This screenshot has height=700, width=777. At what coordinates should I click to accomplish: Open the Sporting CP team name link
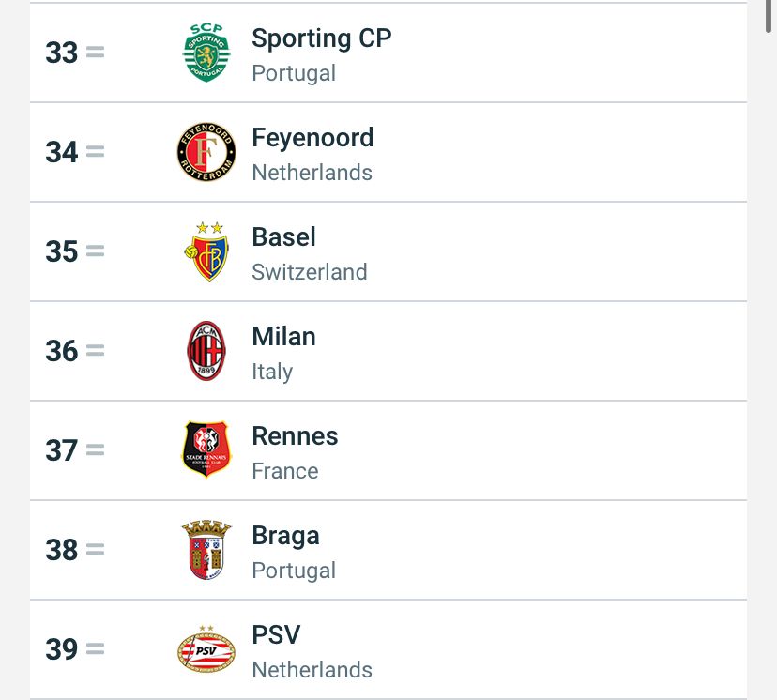[321, 38]
